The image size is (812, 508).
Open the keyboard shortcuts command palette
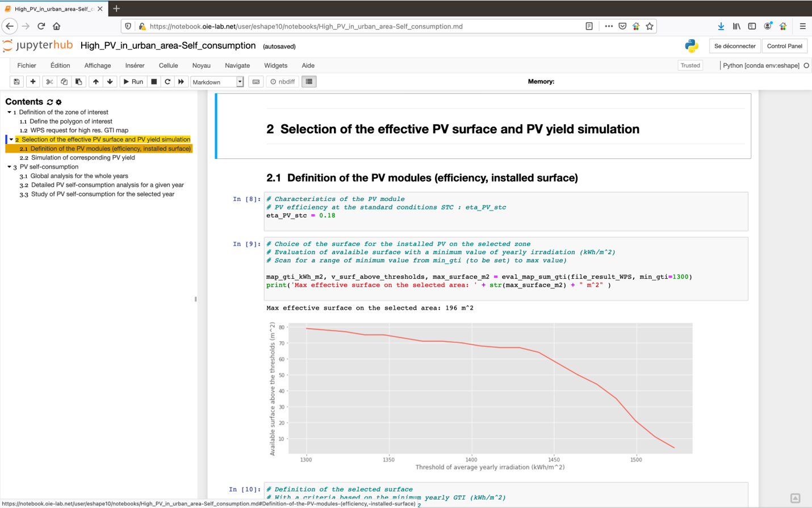point(256,81)
